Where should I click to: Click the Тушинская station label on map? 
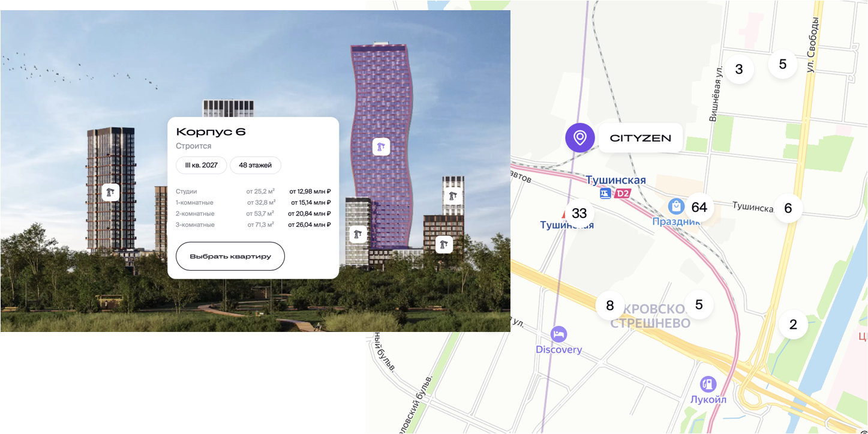point(615,180)
